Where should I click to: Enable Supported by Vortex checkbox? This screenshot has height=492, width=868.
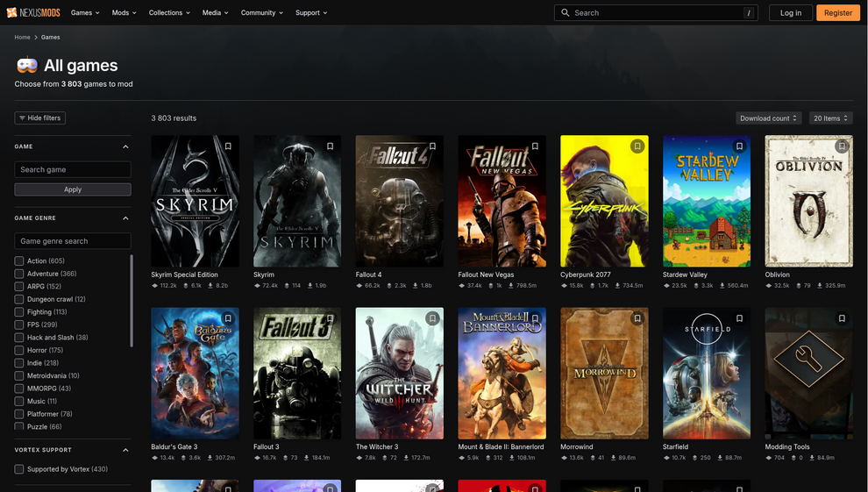click(18, 468)
